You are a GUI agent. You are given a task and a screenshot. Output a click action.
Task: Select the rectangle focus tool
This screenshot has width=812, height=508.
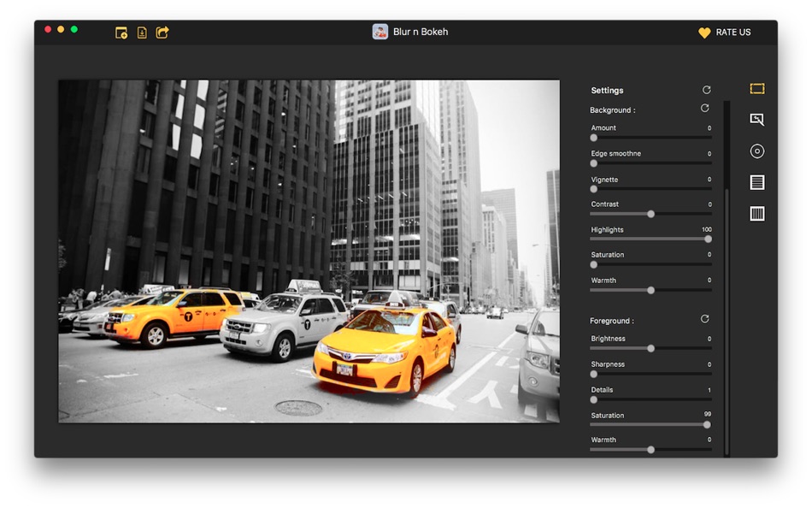pos(756,88)
